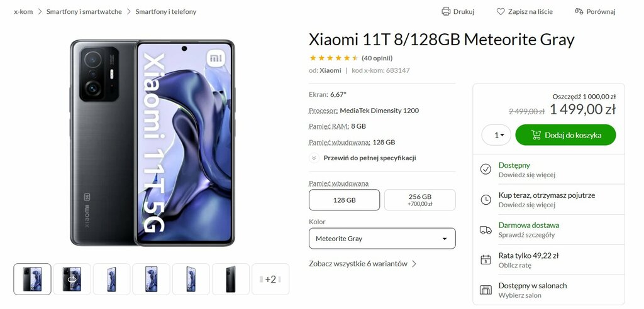The height and width of the screenshot is (309, 644).
Task: Open the Meteorite Gray color dropdown
Action: (x=382, y=239)
